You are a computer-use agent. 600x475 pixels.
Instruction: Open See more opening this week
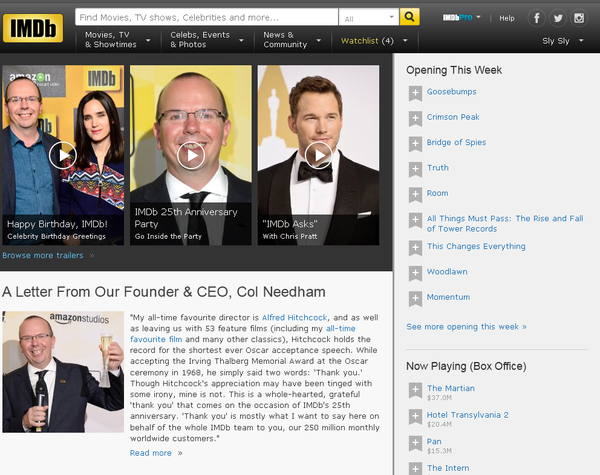pos(466,326)
